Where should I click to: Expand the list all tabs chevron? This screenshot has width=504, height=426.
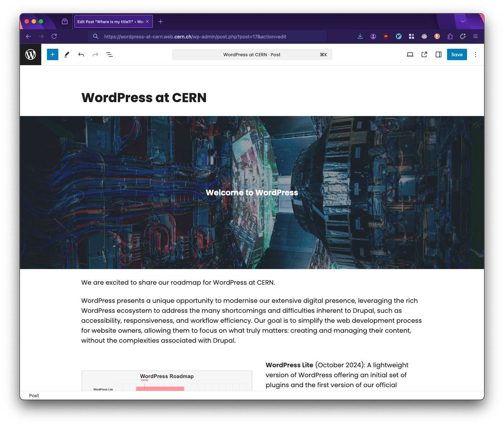(x=463, y=21)
